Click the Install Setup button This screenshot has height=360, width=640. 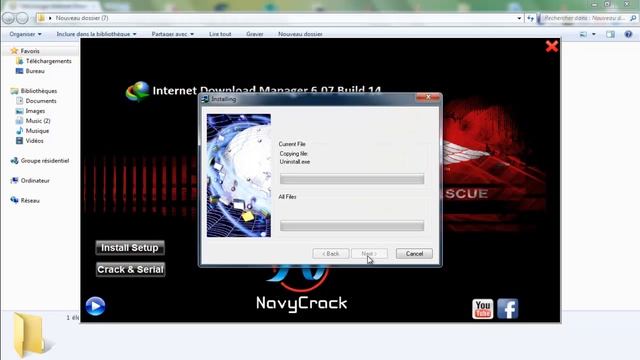coord(130,248)
